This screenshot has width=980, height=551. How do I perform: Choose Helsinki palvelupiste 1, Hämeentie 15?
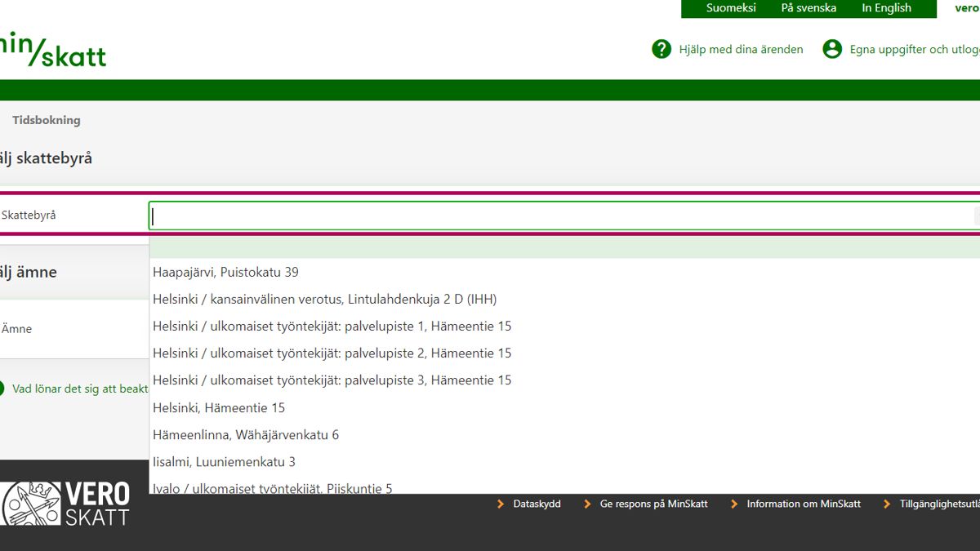(332, 326)
